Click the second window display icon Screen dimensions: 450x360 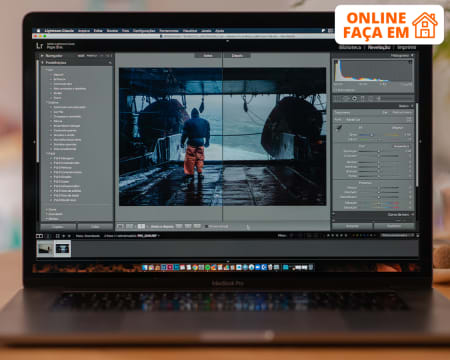tap(49, 236)
